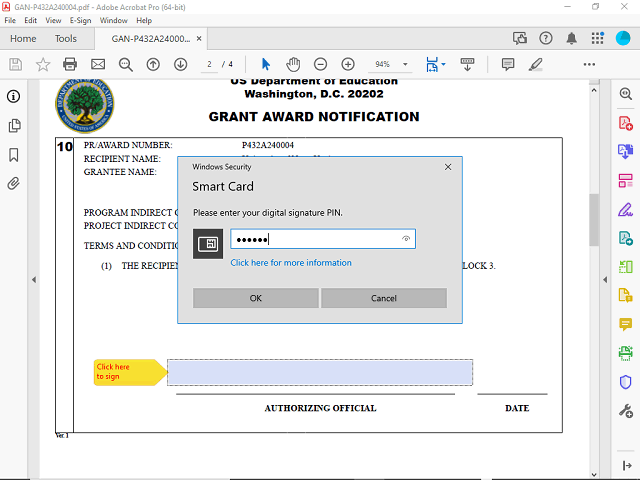Click the help question mark icon
The width and height of the screenshot is (640, 480).
point(546,38)
